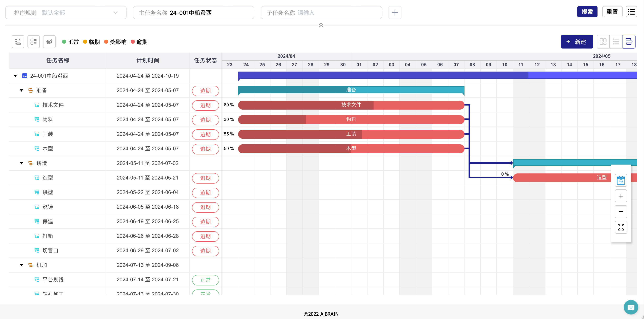Collapse the 准备 task group
This screenshot has width=644, height=319.
click(21, 91)
